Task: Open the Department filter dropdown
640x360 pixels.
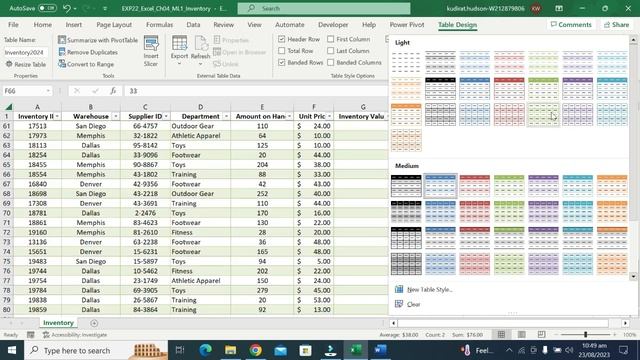Action: pos(226,116)
